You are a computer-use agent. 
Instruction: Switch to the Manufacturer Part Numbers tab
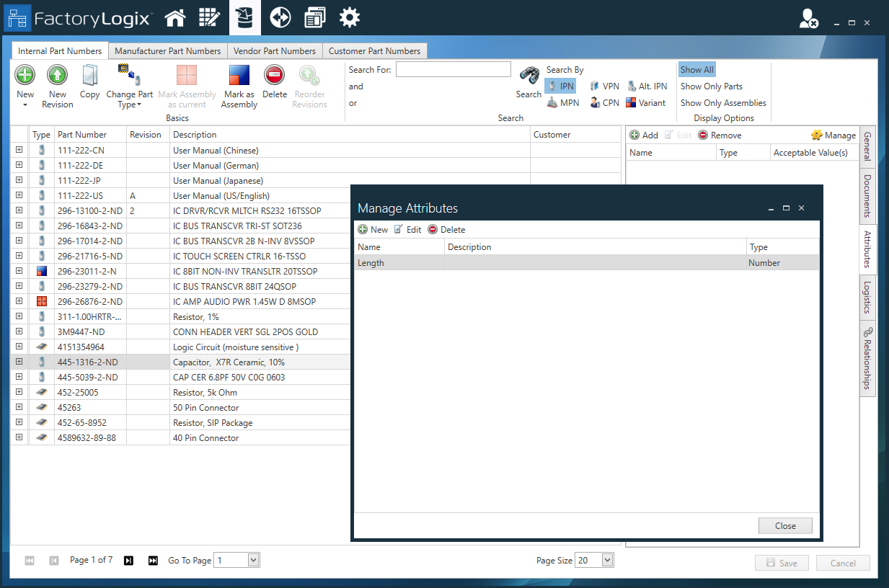[167, 50]
